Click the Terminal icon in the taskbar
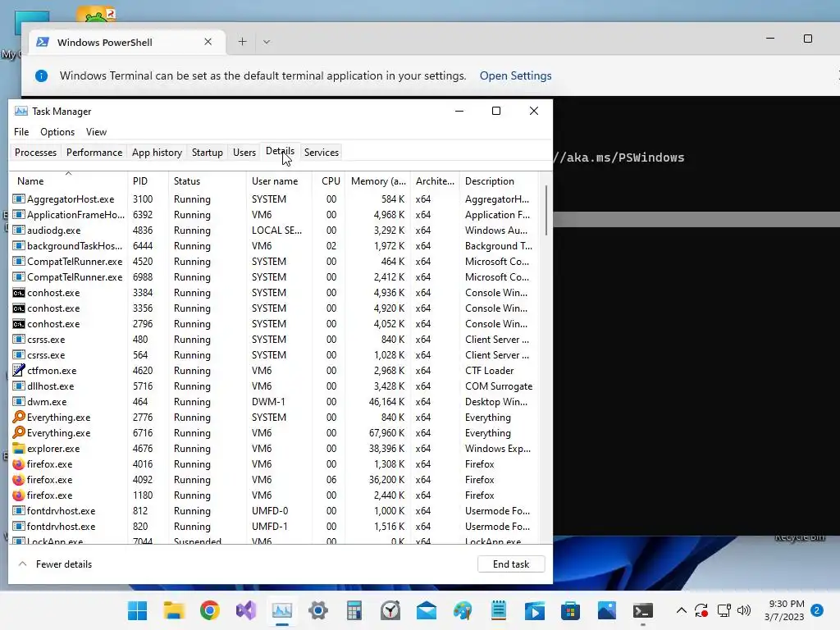This screenshot has height=630, width=840. point(643,610)
